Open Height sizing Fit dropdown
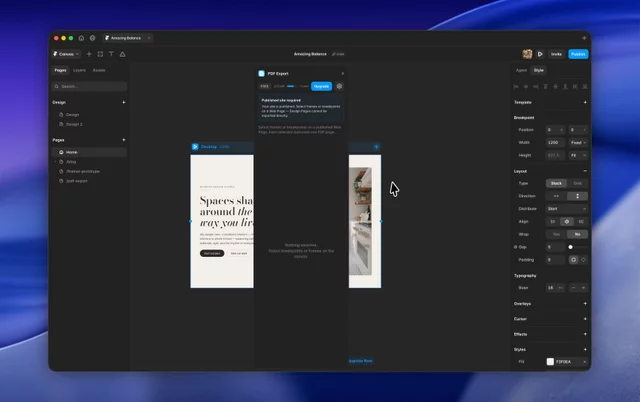Screen dimensions: 640x402 578,155
